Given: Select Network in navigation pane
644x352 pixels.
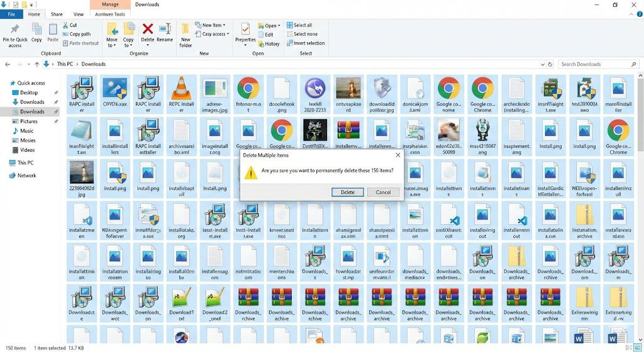Looking at the screenshot, I should pyautogui.click(x=23, y=176).
